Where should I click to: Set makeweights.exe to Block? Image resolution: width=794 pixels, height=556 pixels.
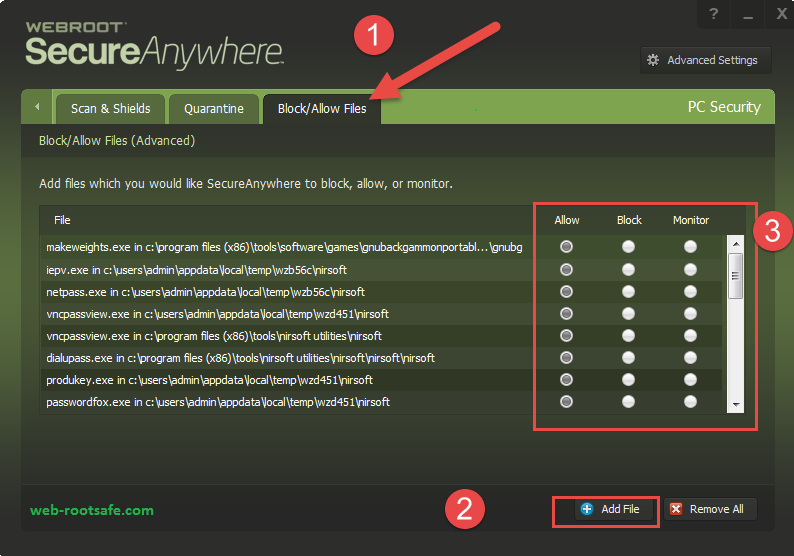coord(628,247)
